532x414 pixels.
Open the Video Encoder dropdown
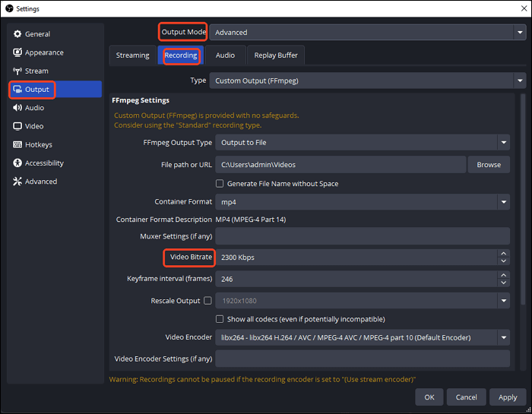point(363,337)
